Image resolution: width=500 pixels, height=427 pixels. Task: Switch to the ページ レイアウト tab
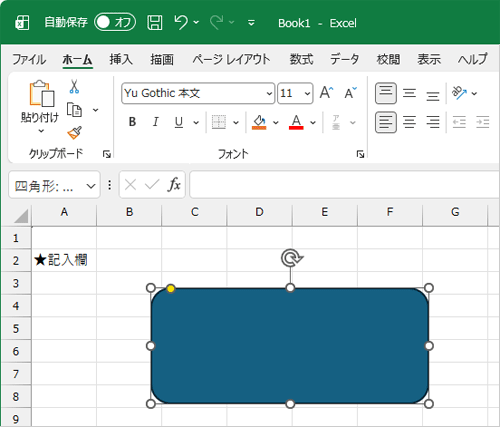pos(231,60)
